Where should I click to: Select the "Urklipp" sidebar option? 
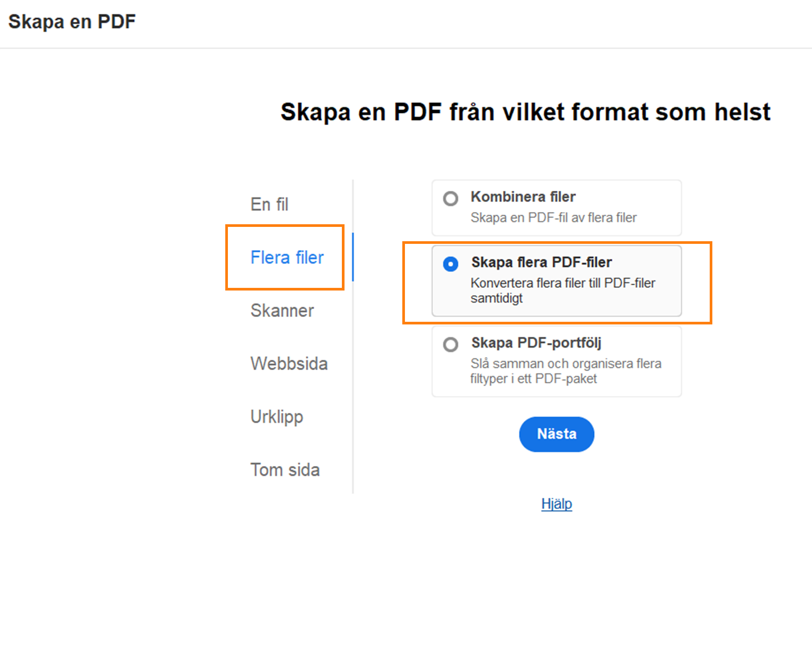click(277, 417)
